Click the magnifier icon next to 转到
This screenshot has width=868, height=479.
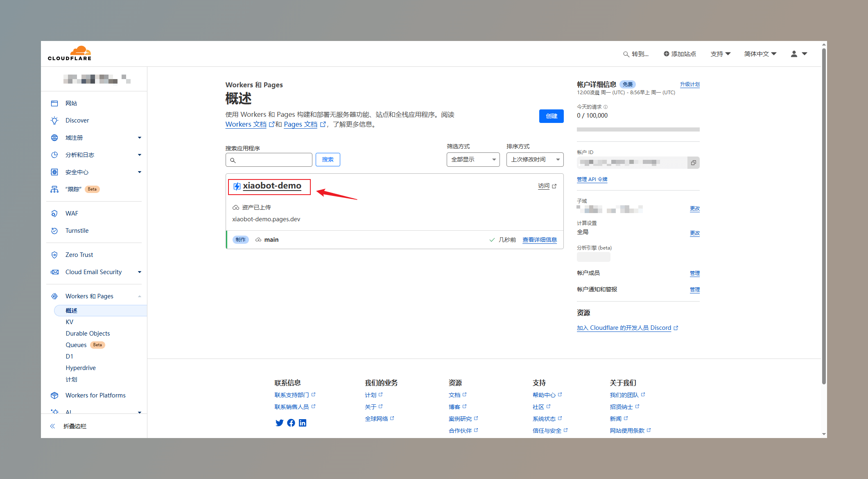click(626, 54)
